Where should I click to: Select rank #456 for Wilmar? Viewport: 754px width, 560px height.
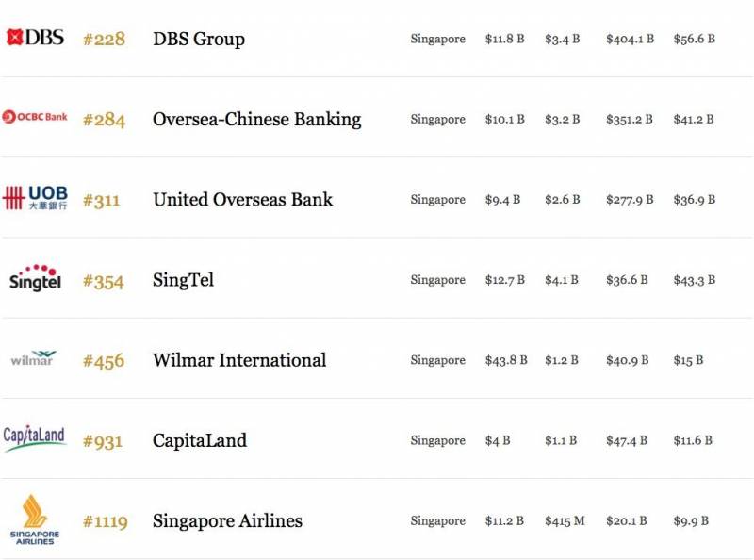(x=104, y=361)
